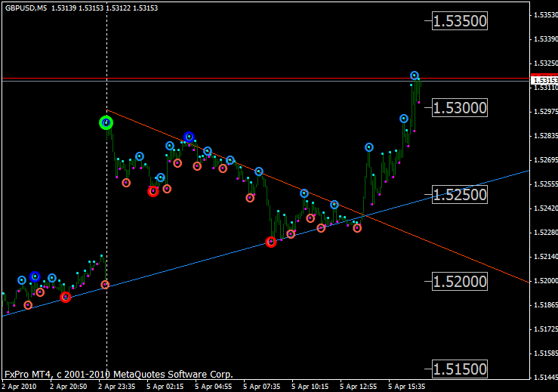The image size is (558, 392).
Task: Select the dark blue circle touching the orange trendline
Action: click(x=189, y=137)
